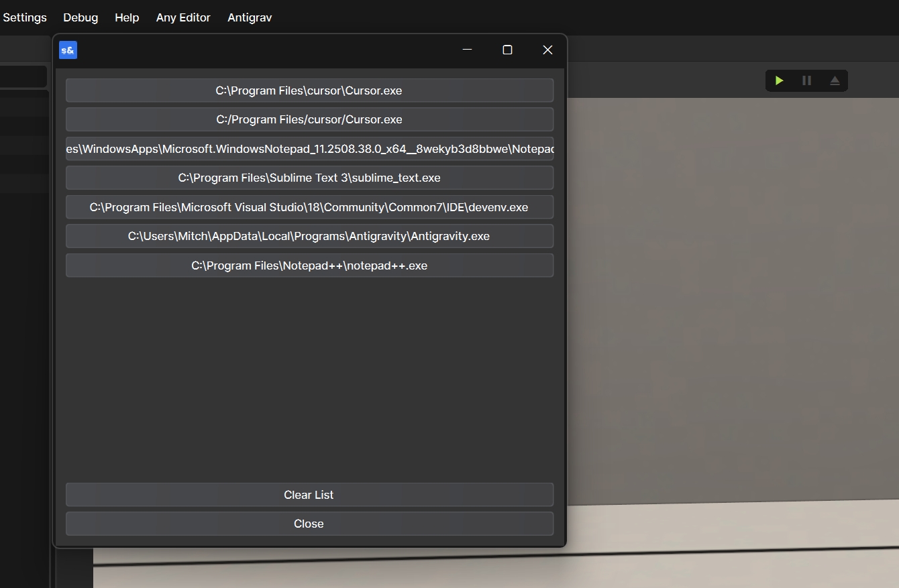The width and height of the screenshot is (899, 588).
Task: Select the forward-slash Cursor.exe path entry
Action: click(309, 119)
